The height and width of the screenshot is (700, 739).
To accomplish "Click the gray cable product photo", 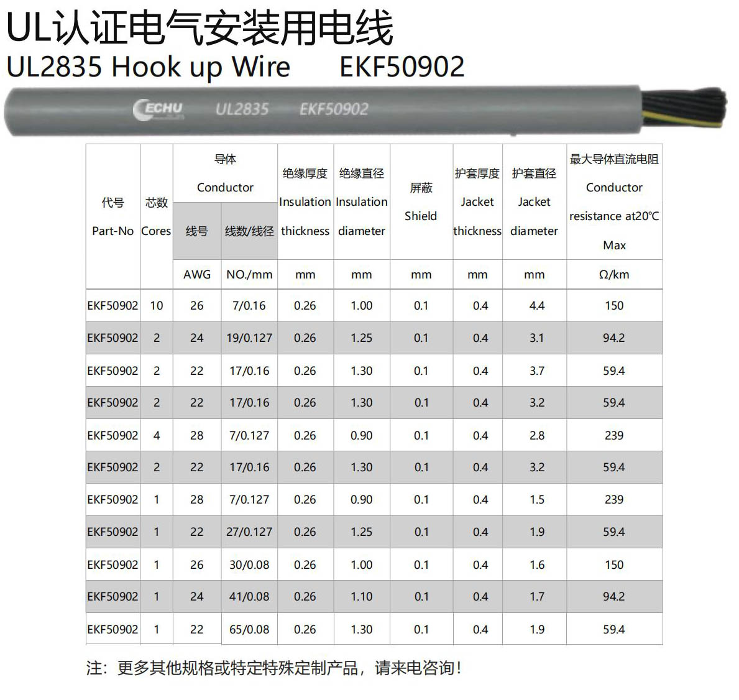I will click(x=365, y=111).
